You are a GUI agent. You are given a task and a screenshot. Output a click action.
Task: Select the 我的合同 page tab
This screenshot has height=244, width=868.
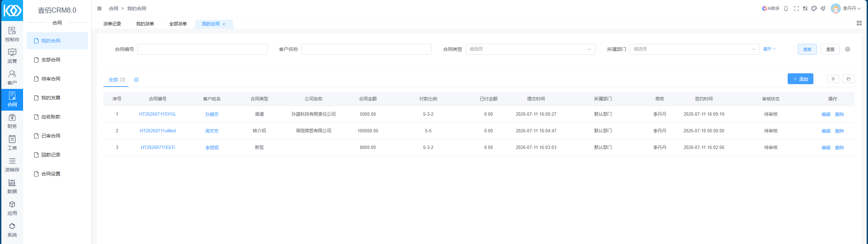211,24
